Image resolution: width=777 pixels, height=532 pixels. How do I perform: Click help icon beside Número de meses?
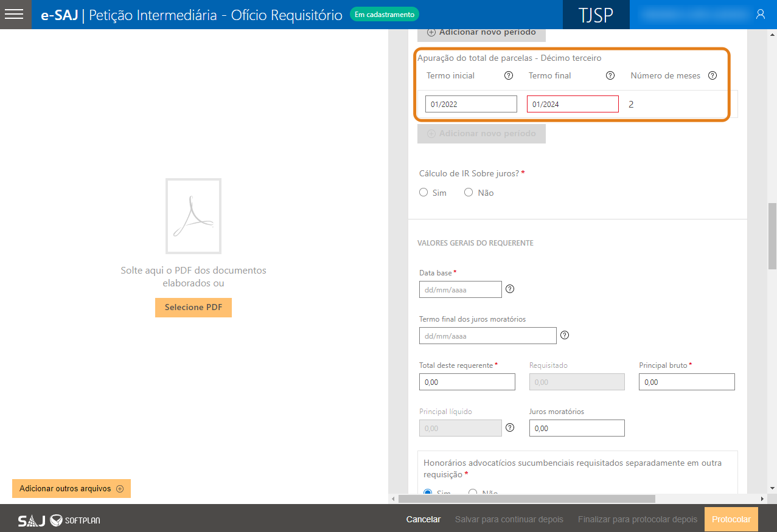713,76
